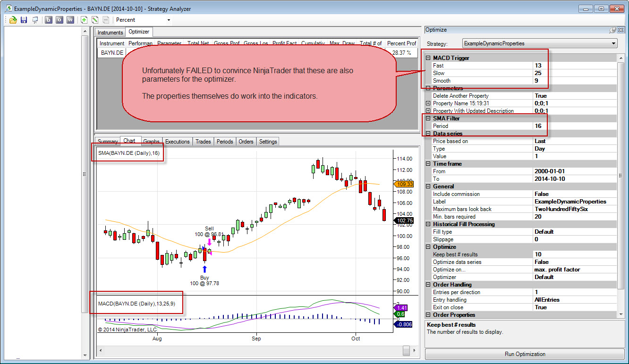Click the Label ExampleDynamicProperties value

(x=575, y=202)
